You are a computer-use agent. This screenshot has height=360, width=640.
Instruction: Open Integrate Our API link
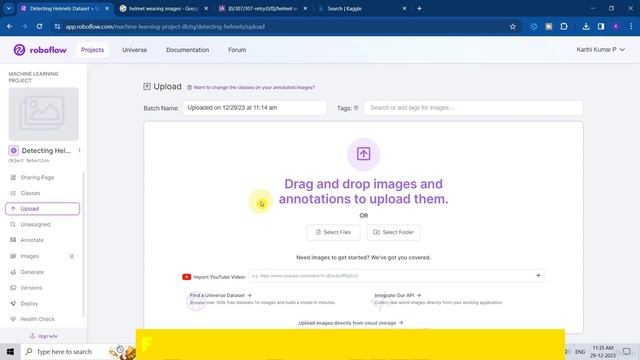398,295
